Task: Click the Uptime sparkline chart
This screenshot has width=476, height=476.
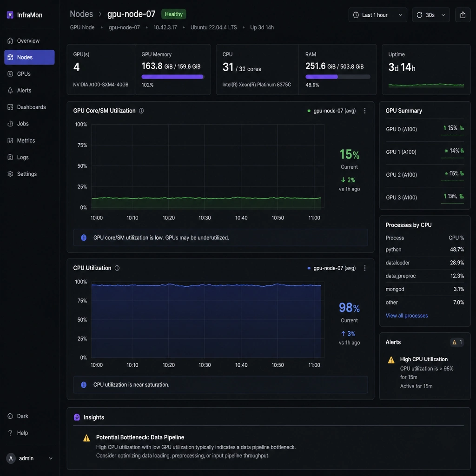Action: (x=426, y=85)
